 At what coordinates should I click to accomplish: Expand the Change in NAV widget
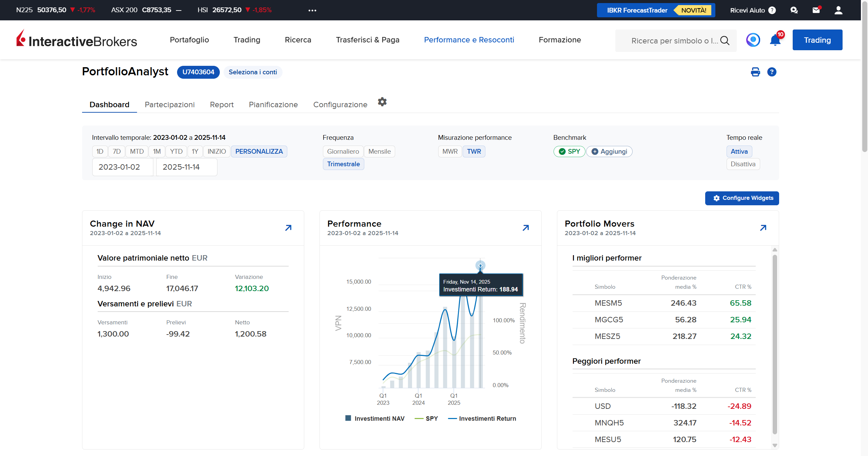[x=288, y=228]
